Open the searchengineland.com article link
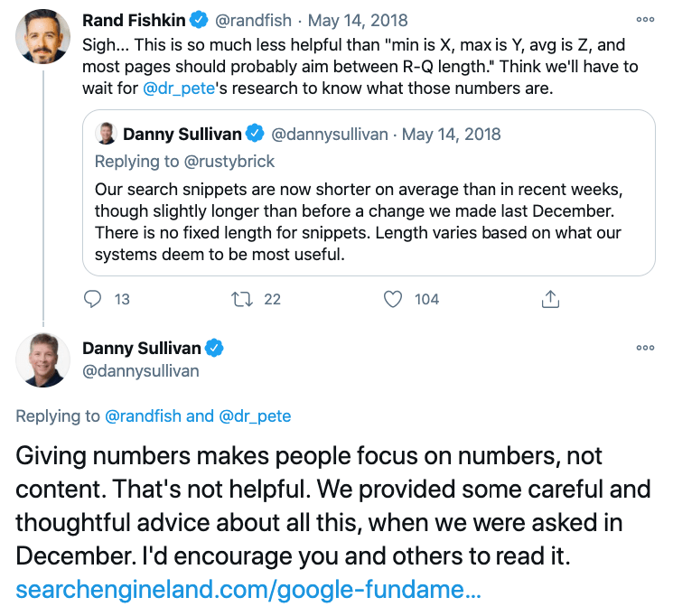The width and height of the screenshot is (673, 616). 248,592
